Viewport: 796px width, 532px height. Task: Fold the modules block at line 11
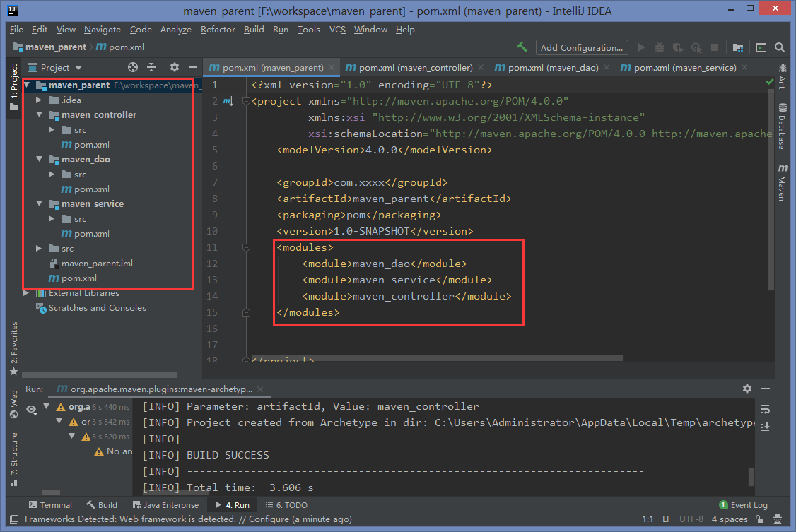(246, 247)
